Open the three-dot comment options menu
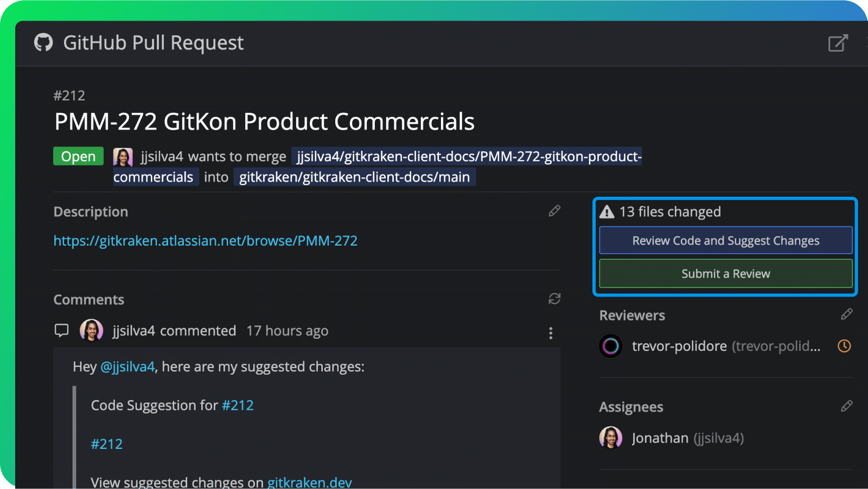 [x=551, y=333]
